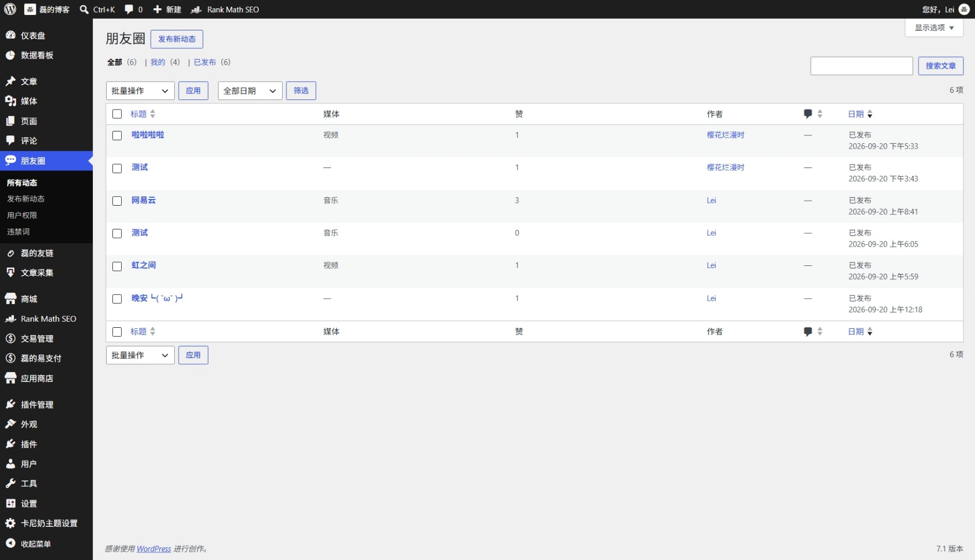The image size is (975, 560).
Task: Open 违禁词 submenu item
Action: [x=18, y=232]
